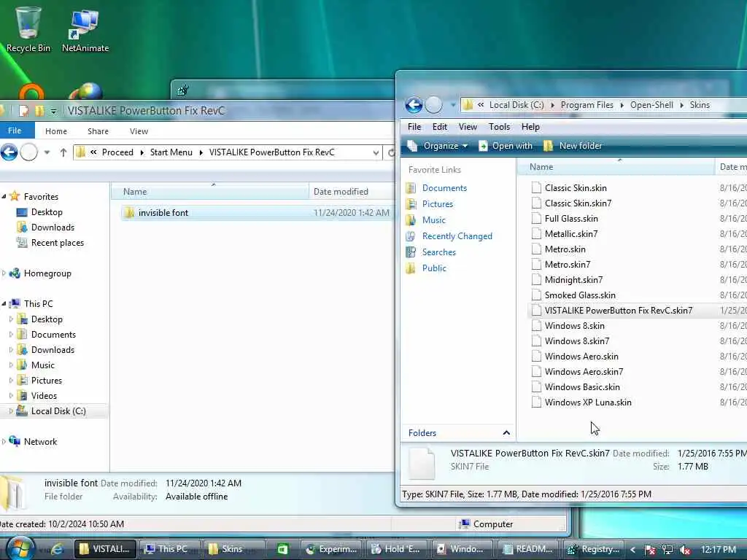Click the volume muted tray icon
Viewport: 747px width, 560px height.
pyautogui.click(x=685, y=550)
